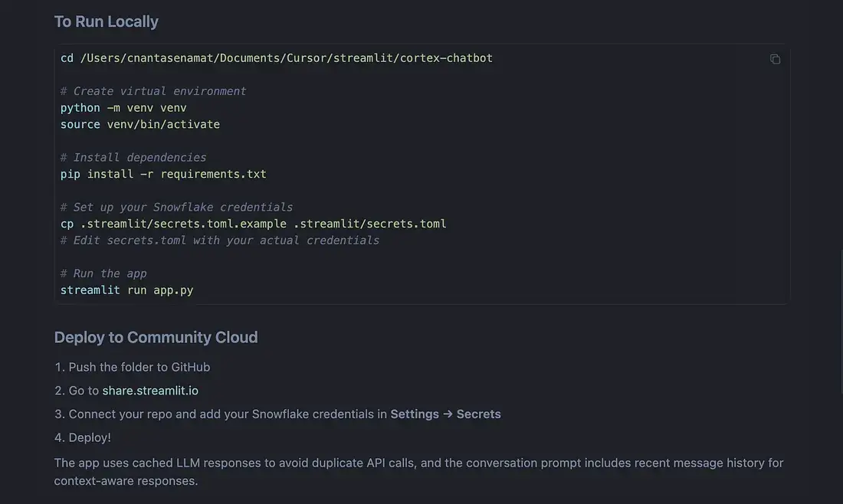Screen dimensions: 843x504
Task: Click the "# Edit secrets.toml" comment line
Action: click(220, 241)
